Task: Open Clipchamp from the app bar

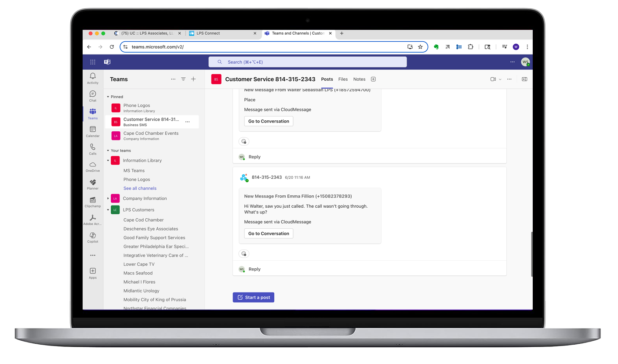Action: (x=93, y=202)
